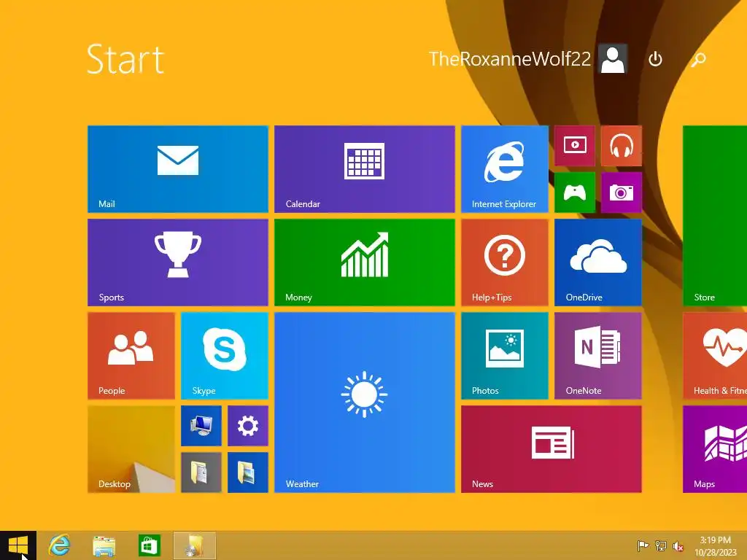Open the Xbox Games tile

(575, 192)
